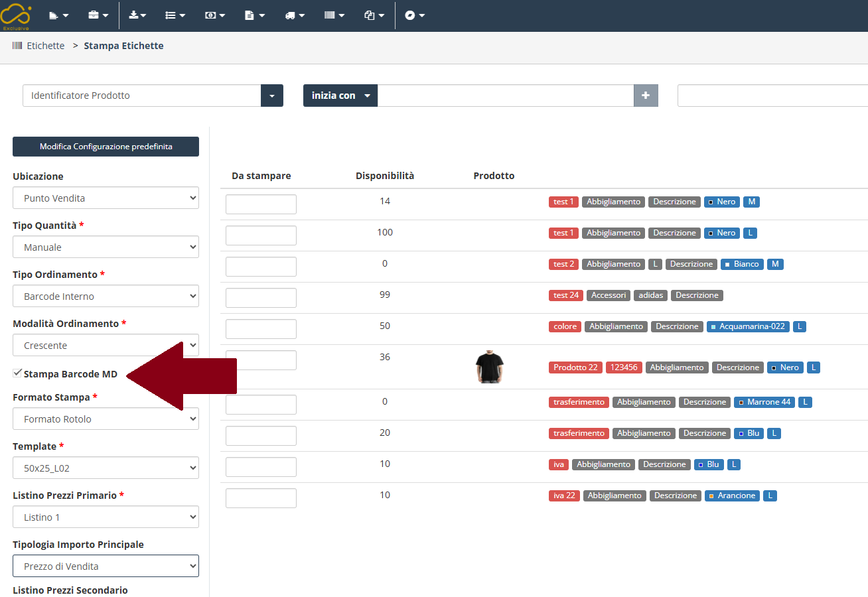Open the 'inizia con' operator dropdown
868x597 pixels.
340,96
